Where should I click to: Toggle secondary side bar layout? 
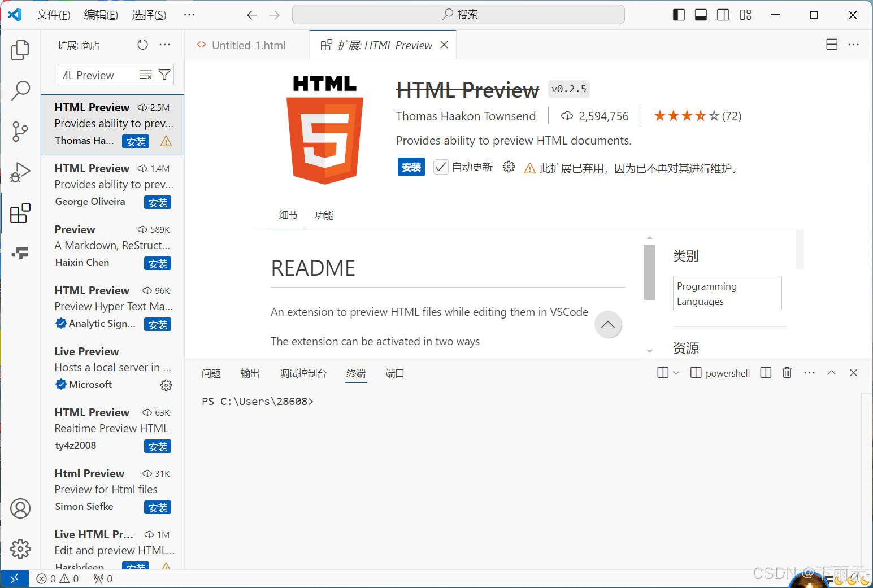coord(723,15)
